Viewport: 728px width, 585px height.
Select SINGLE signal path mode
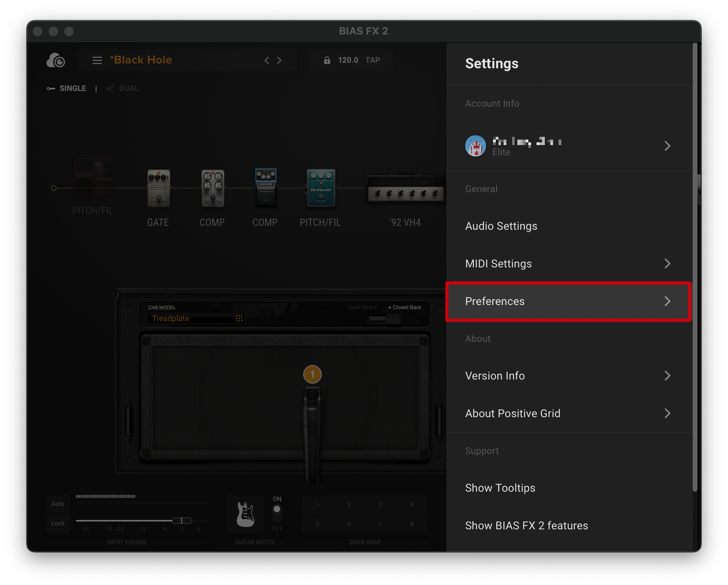coord(66,89)
